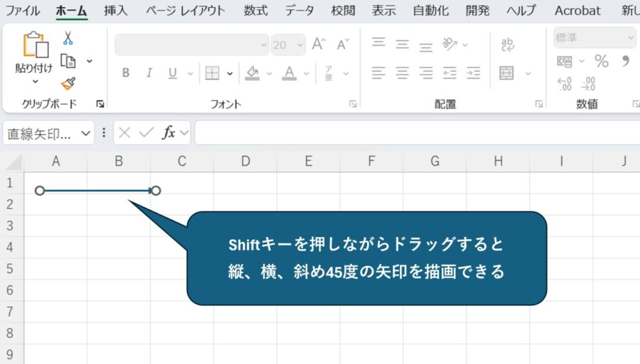The height and width of the screenshot is (364, 640).
Task: Toggle underline formatting
Action: click(x=172, y=73)
